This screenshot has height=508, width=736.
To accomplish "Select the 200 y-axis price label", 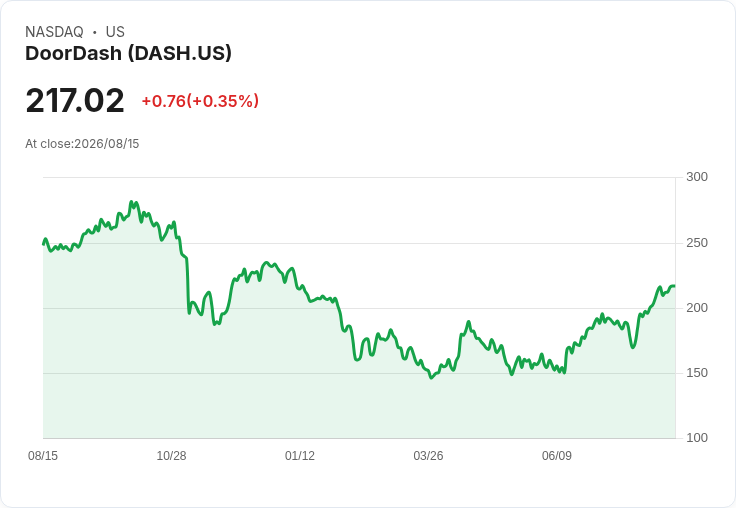I will click(697, 308).
